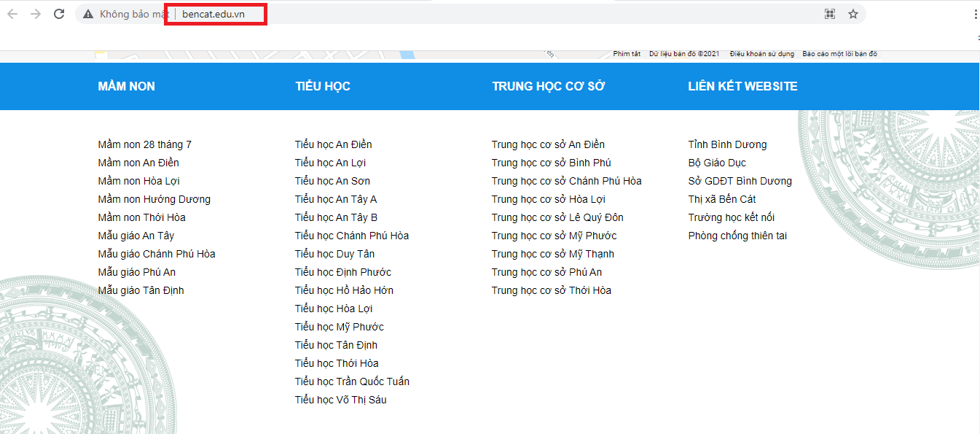
Task: Open the Tiểu học Trần Quốc Tuấn link
Action: 353,381
